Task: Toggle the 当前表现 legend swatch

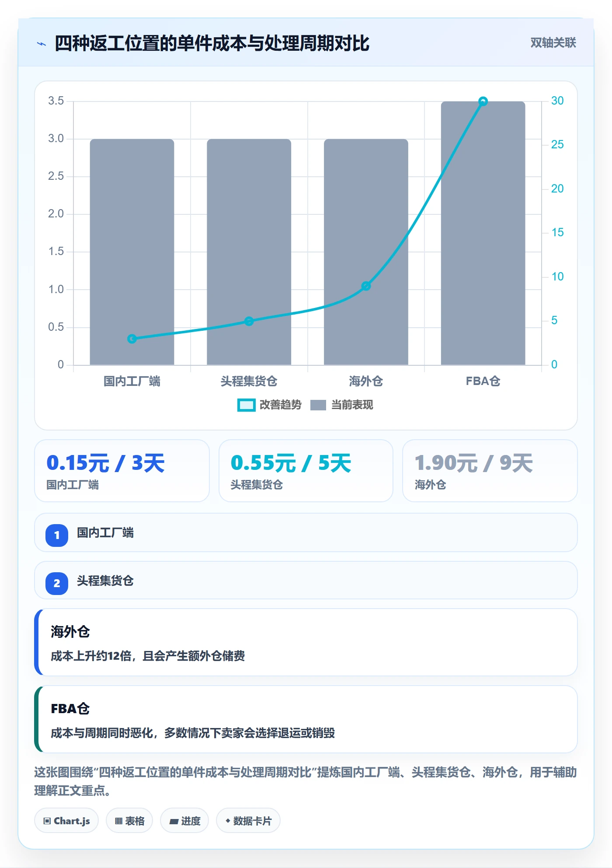Action: point(318,405)
